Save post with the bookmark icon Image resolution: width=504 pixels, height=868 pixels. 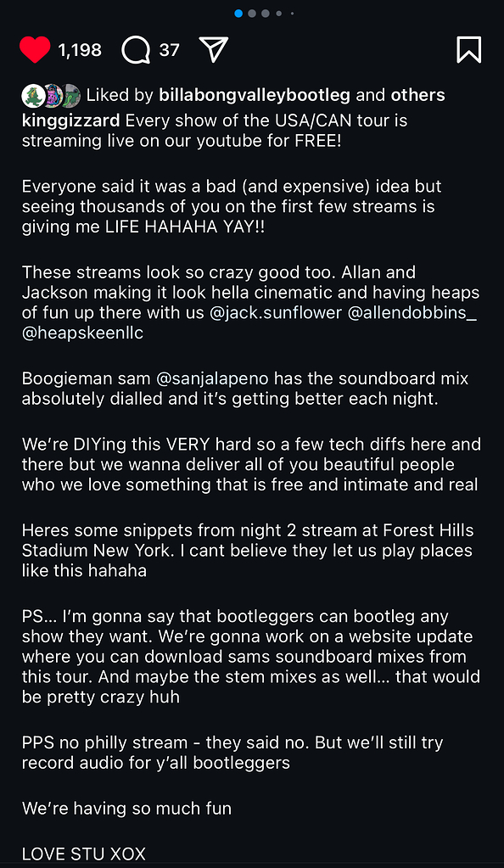468,50
